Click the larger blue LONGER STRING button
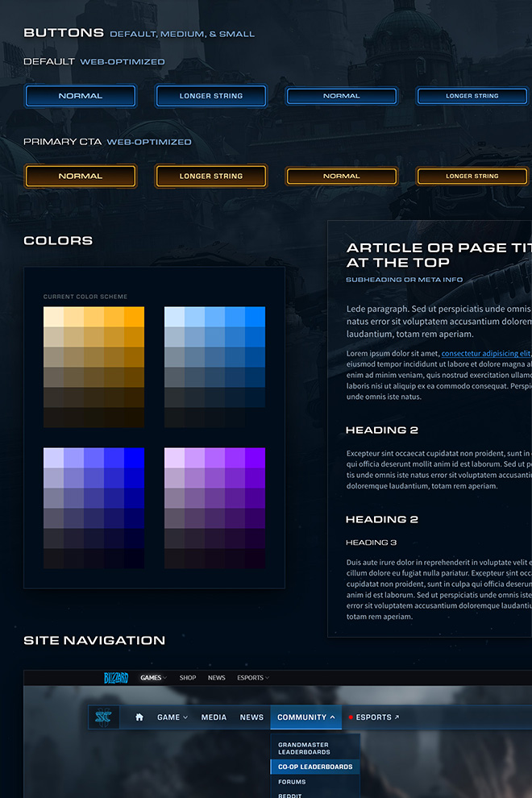This screenshot has width=532, height=798. (x=211, y=96)
